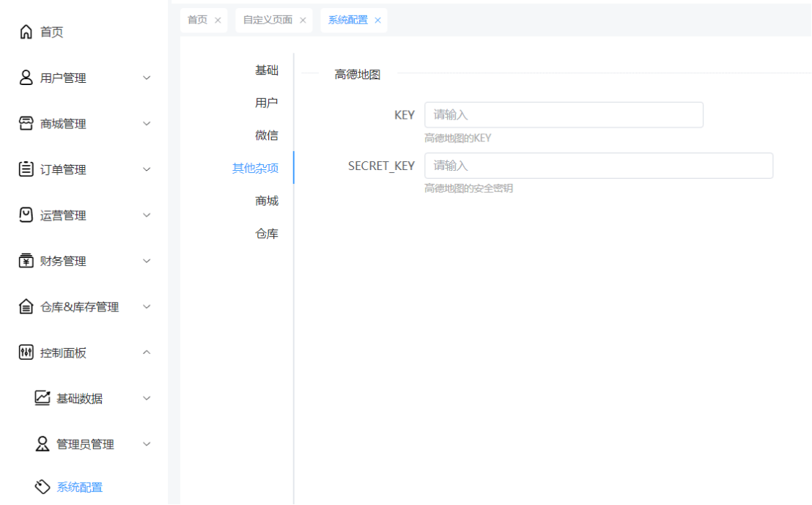
Task: Switch to the 首页 page tab
Action: click(x=197, y=21)
